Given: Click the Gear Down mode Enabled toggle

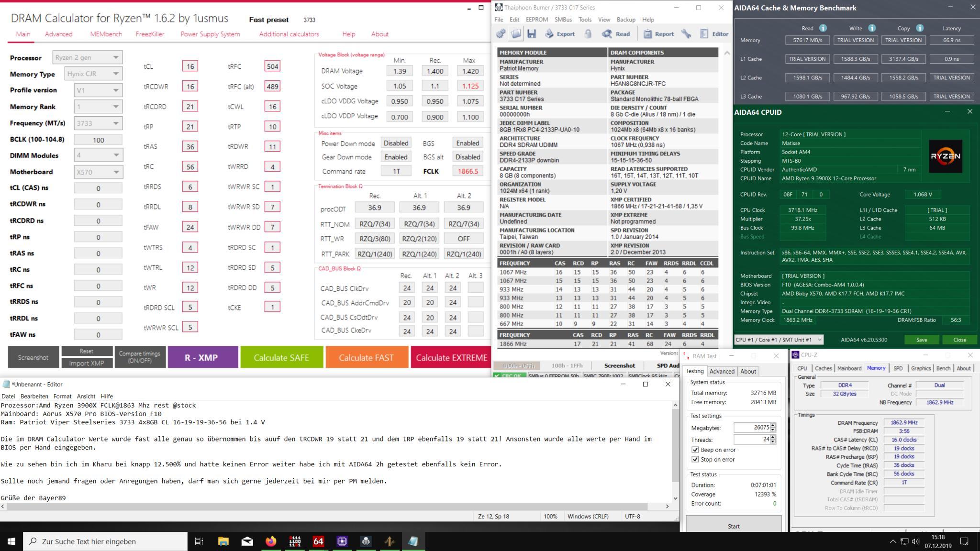Looking at the screenshot, I should pyautogui.click(x=396, y=157).
